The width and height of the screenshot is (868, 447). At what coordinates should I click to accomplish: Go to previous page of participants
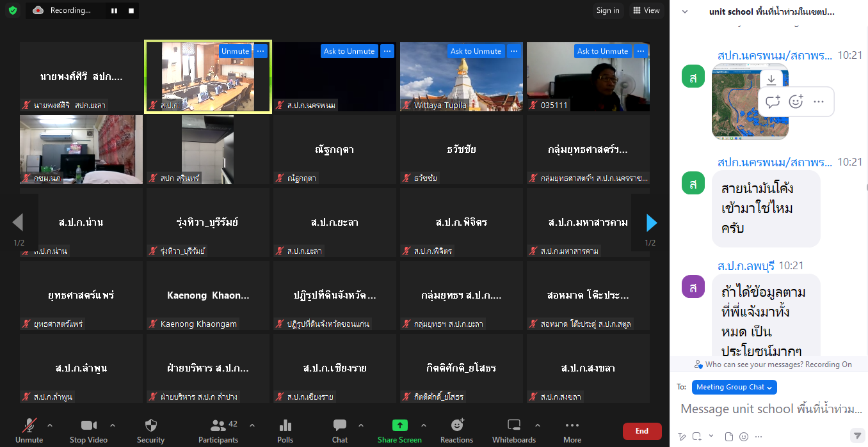click(x=18, y=223)
